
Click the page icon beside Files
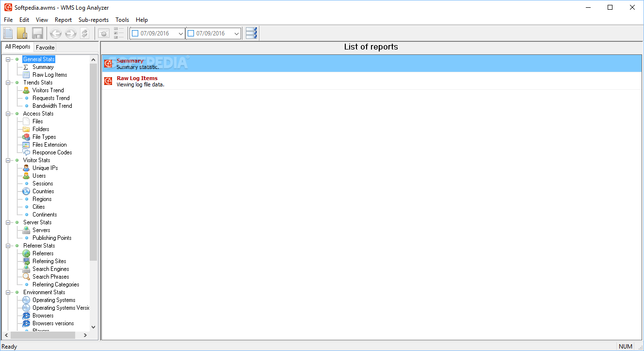coord(26,121)
